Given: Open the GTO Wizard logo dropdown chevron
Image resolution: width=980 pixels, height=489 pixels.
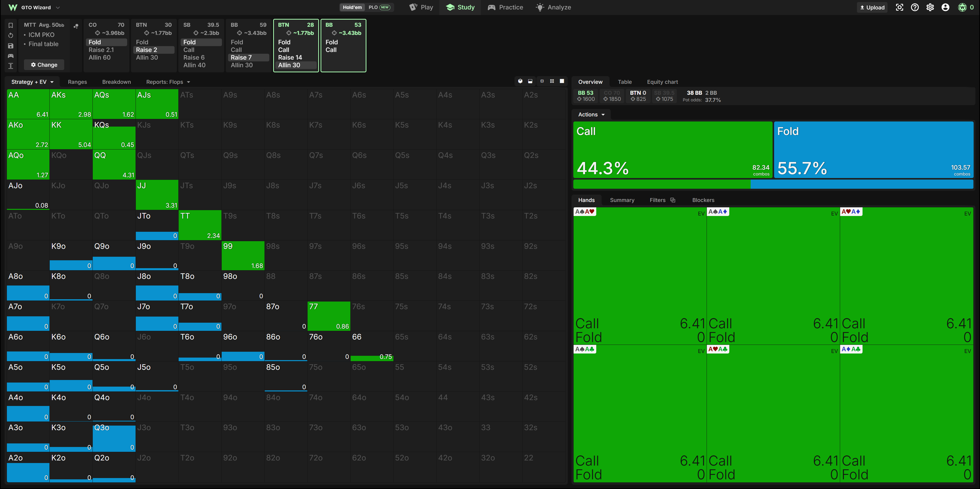Looking at the screenshot, I should pos(58,7).
